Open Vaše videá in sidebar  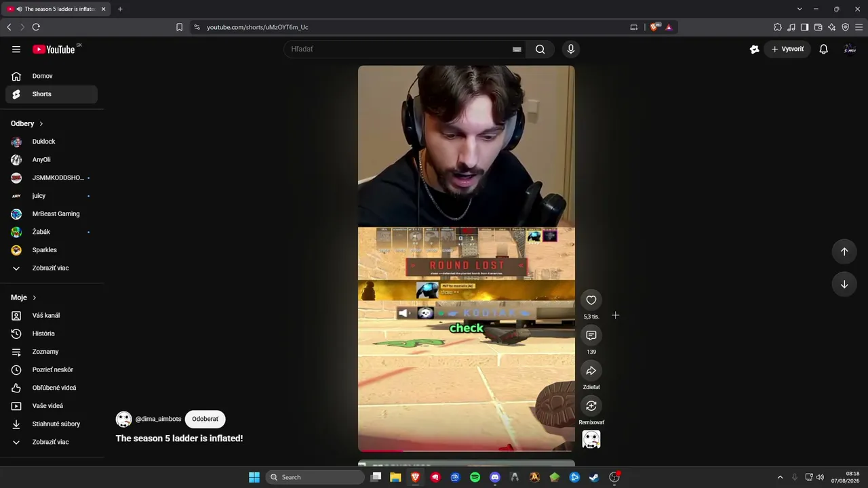point(52,406)
